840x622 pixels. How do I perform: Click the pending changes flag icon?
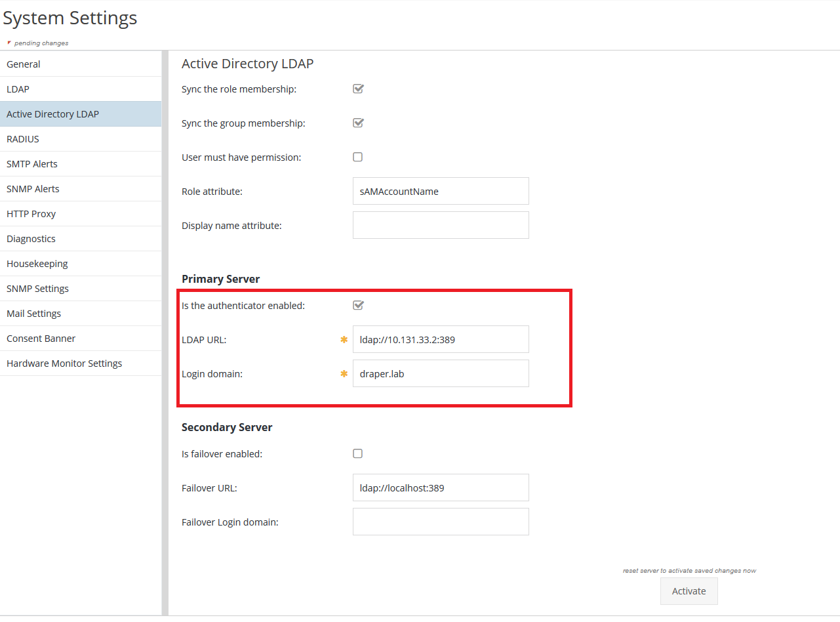click(x=9, y=43)
